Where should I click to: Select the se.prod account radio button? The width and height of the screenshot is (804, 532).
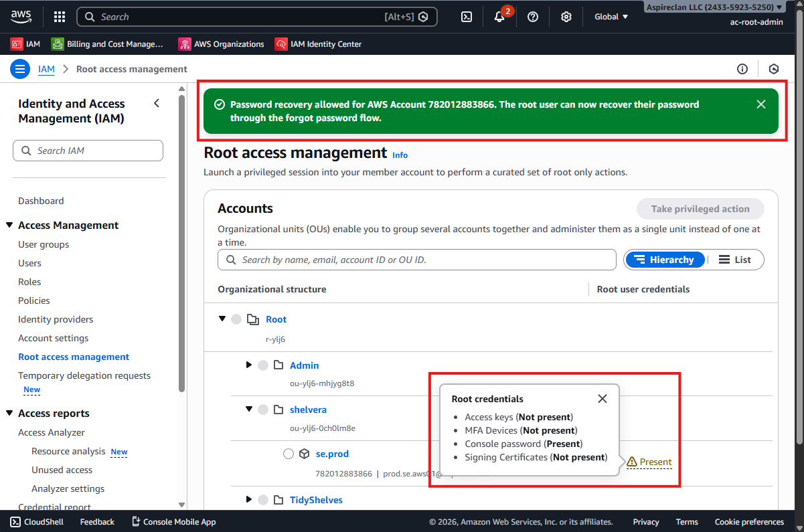pos(289,454)
